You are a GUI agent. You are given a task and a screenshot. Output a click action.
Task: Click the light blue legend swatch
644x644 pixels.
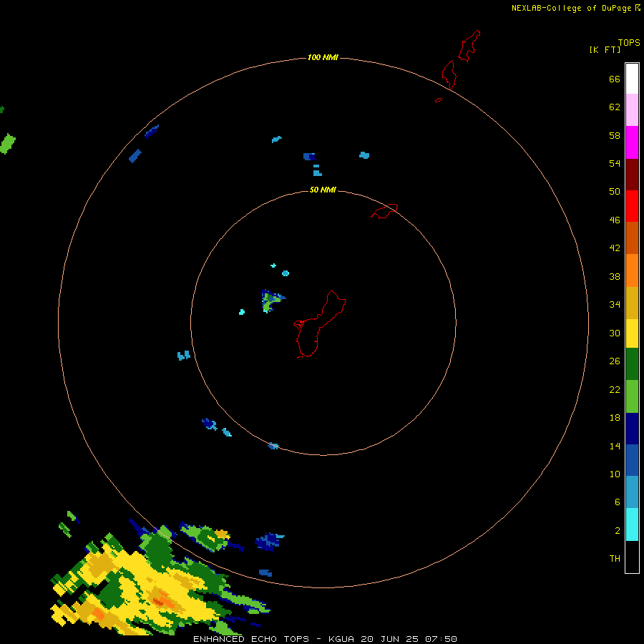tap(632, 492)
